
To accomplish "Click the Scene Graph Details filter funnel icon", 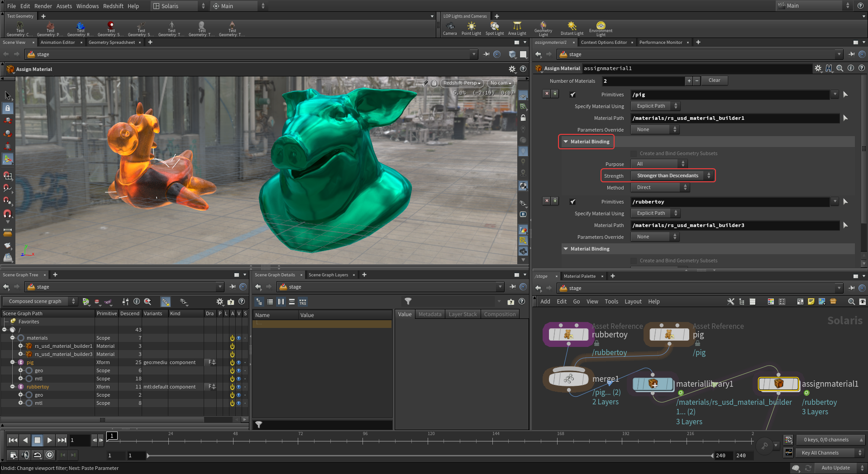I will coord(408,302).
